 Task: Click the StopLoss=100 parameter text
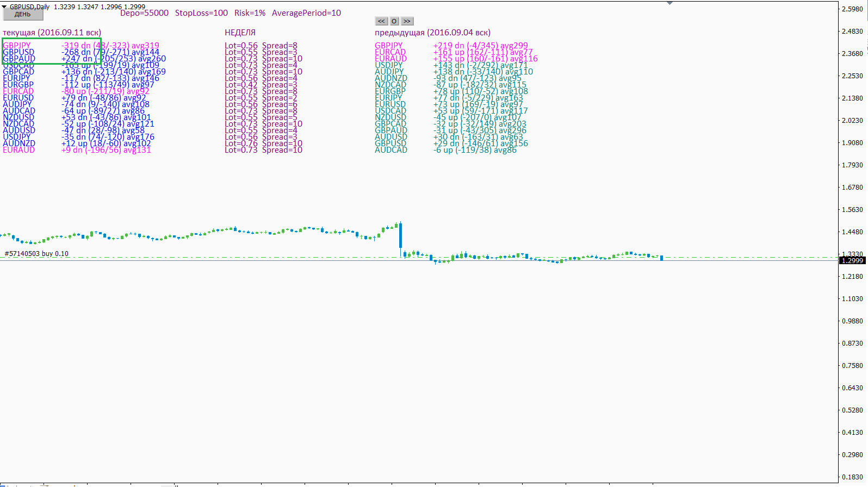(x=201, y=13)
